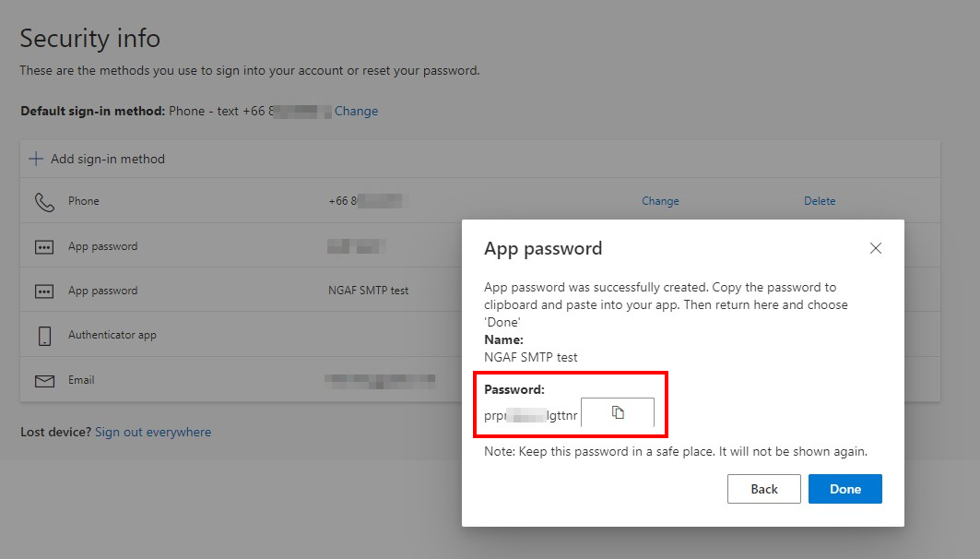Click the Done button
The width and height of the screenshot is (980, 559).
pyautogui.click(x=845, y=489)
